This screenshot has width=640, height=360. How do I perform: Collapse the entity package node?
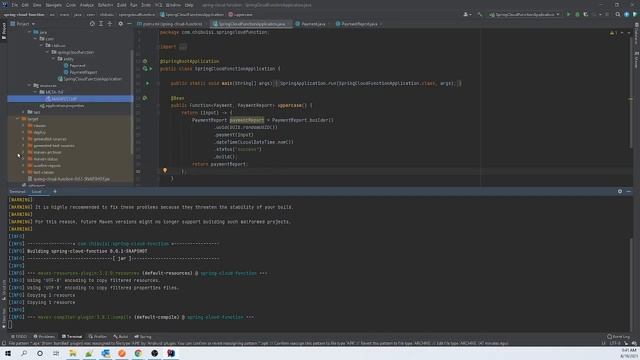(53, 59)
